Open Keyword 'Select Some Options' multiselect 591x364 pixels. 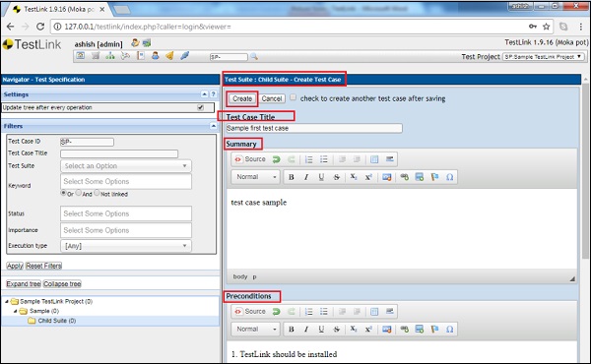126,181
